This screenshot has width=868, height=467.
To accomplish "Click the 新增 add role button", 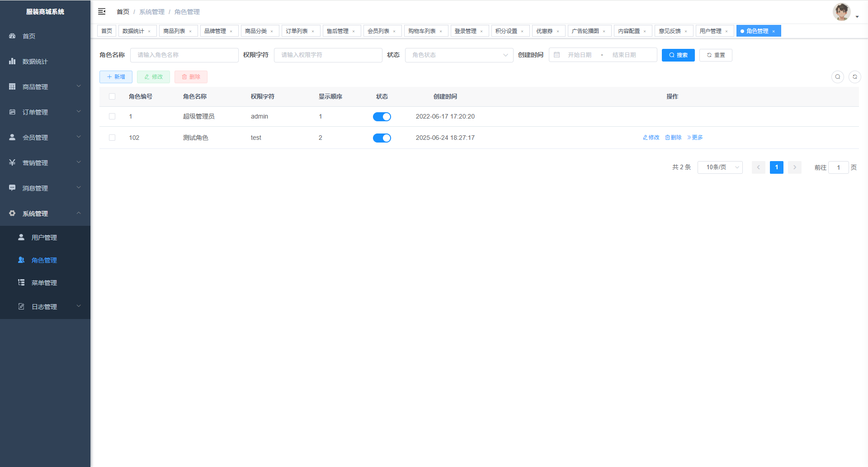I will pyautogui.click(x=116, y=77).
